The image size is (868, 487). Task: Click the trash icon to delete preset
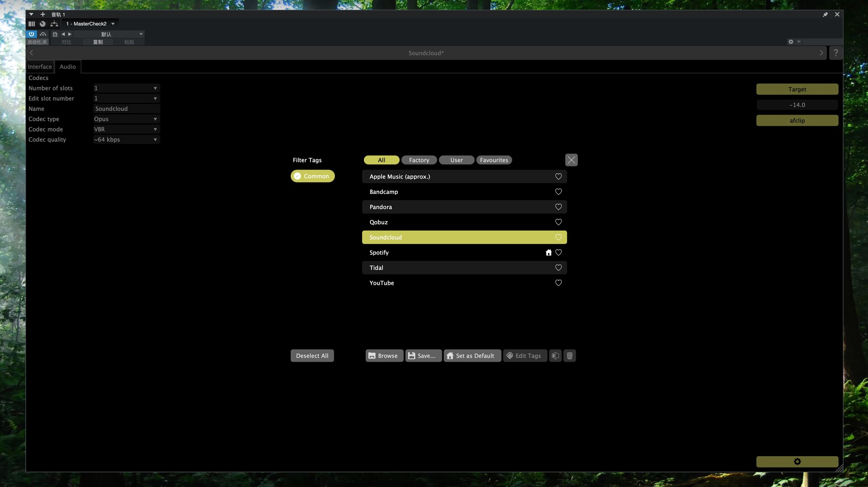point(570,356)
